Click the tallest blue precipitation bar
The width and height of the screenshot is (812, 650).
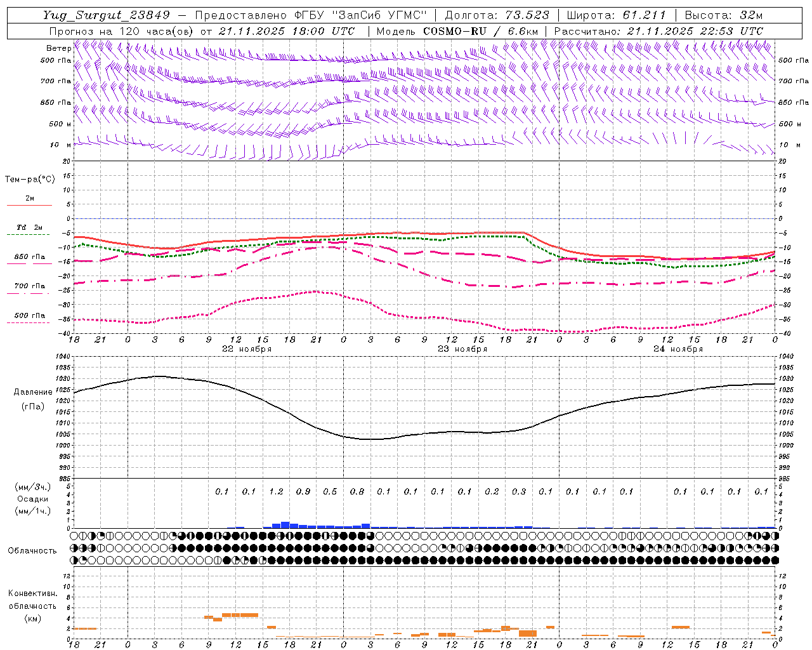pyautogui.click(x=285, y=525)
